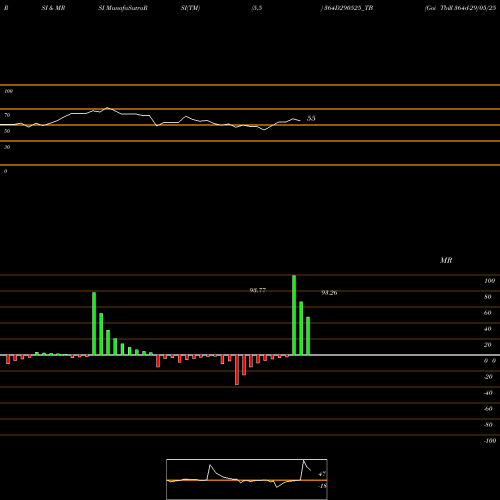This screenshot has width=500, height=500.
Task: Click the '80' tick on MR axis
Action: coord(488,297)
